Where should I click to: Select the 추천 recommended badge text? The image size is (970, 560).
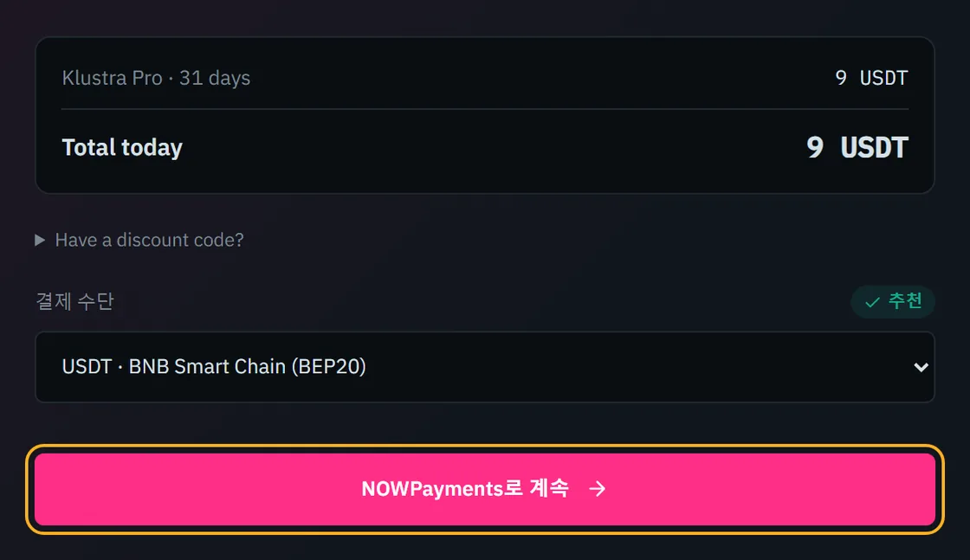(905, 301)
